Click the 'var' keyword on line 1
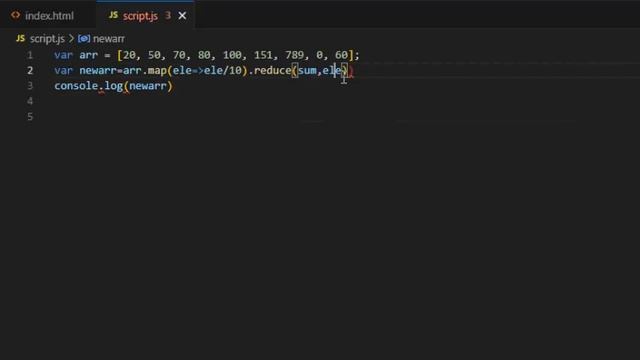 click(x=64, y=55)
